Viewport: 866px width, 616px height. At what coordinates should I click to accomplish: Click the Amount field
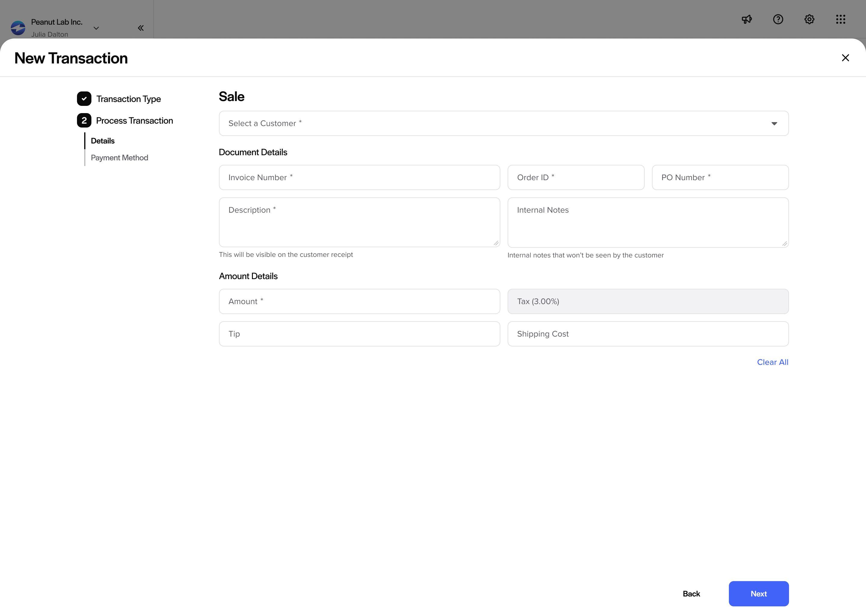[359, 302]
